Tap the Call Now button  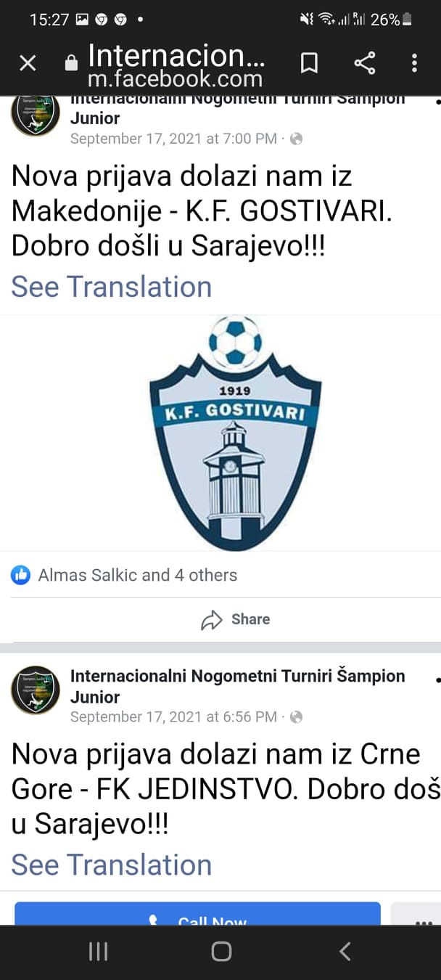tap(197, 914)
